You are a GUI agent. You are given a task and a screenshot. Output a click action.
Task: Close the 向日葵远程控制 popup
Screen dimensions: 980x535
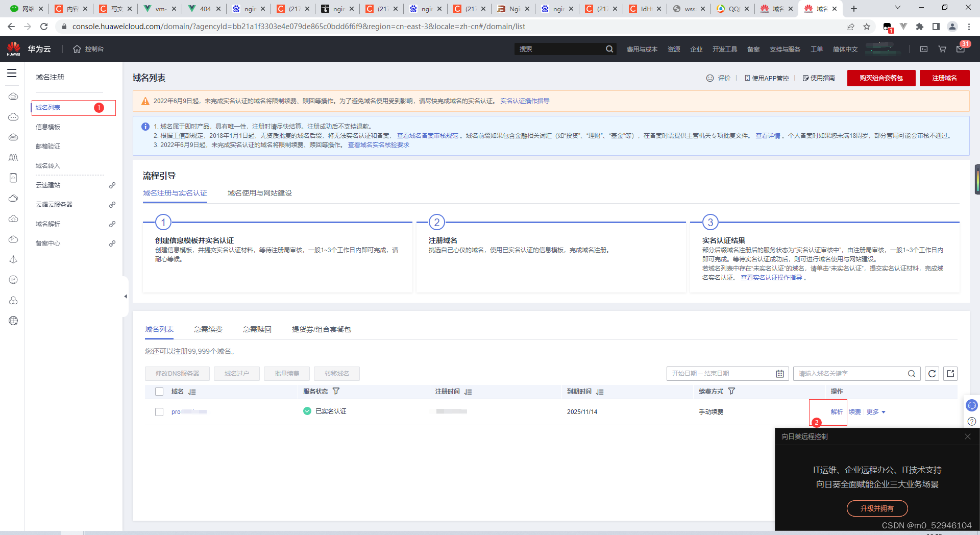968,436
